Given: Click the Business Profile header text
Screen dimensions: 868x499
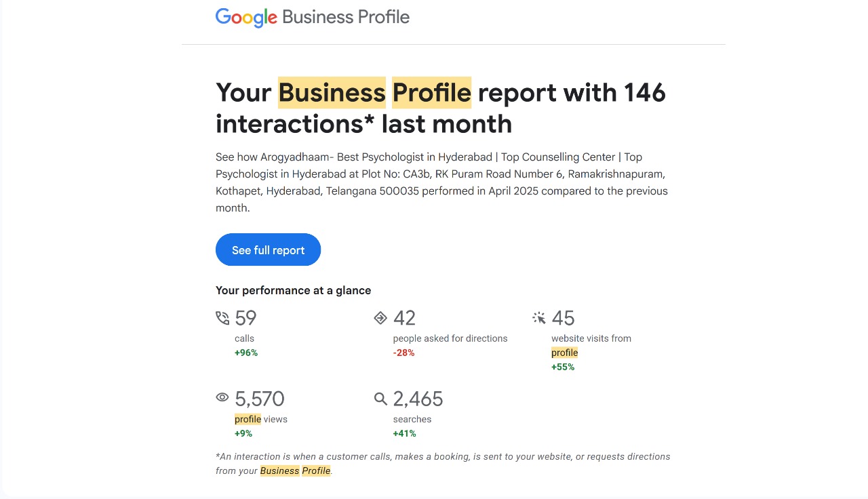Looking at the screenshot, I should (346, 17).
